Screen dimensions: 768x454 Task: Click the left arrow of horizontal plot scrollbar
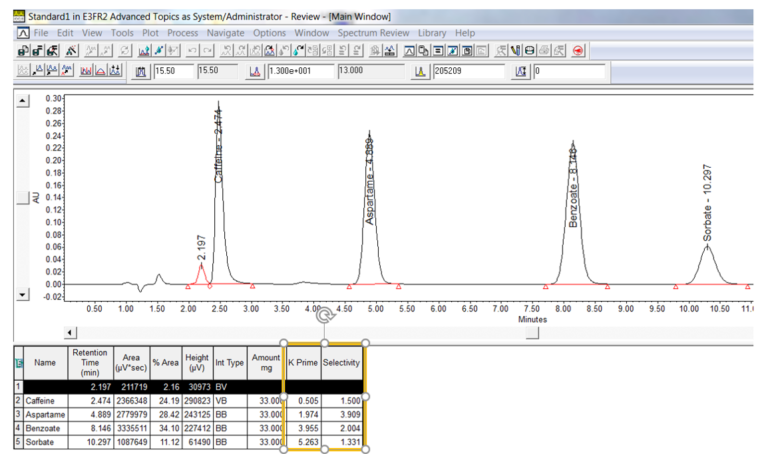[x=70, y=333]
